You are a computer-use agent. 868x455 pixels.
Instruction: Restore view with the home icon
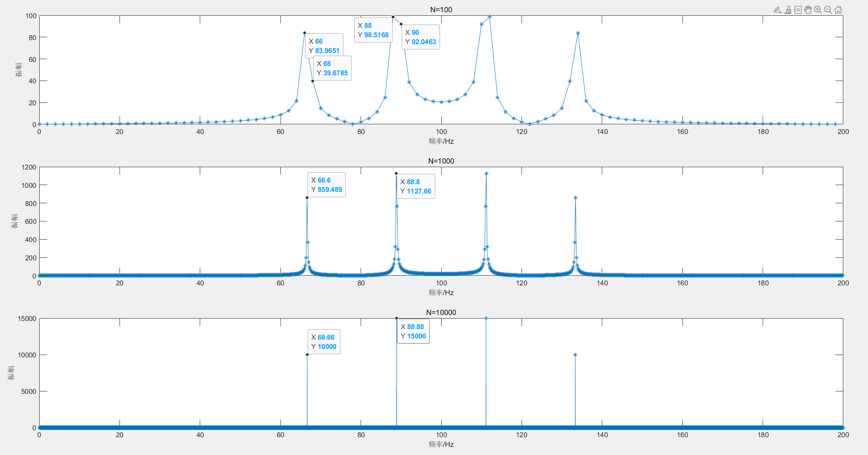click(838, 10)
